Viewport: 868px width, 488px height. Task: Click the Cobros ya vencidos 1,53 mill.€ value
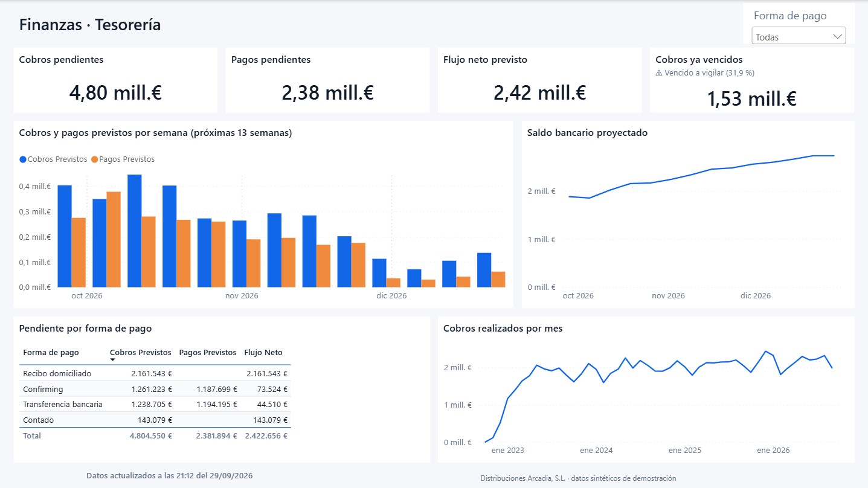(752, 98)
